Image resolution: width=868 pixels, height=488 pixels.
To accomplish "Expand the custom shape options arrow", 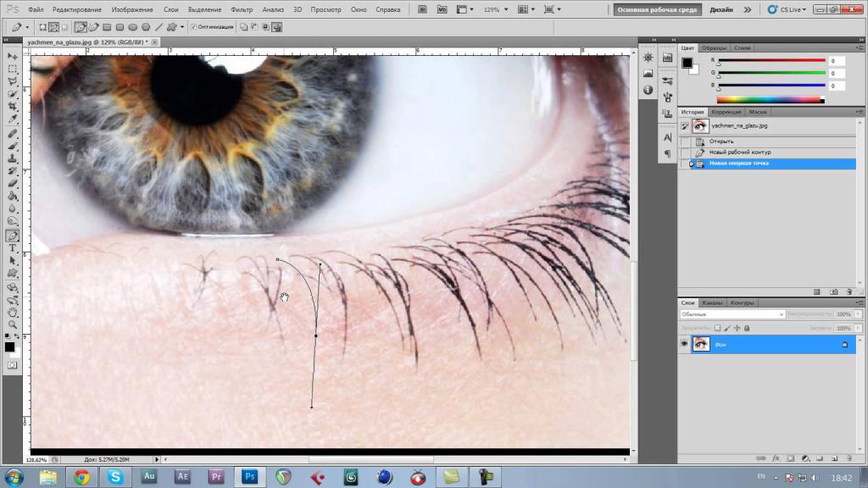I will [182, 27].
